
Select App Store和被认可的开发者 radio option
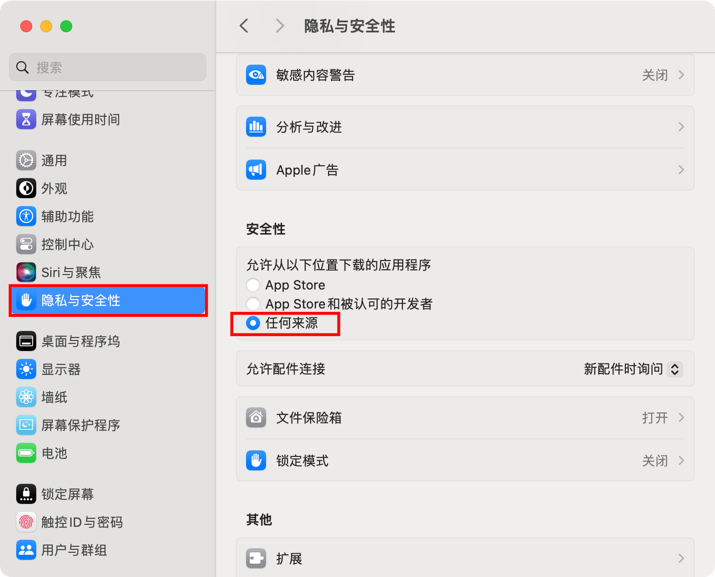253,304
